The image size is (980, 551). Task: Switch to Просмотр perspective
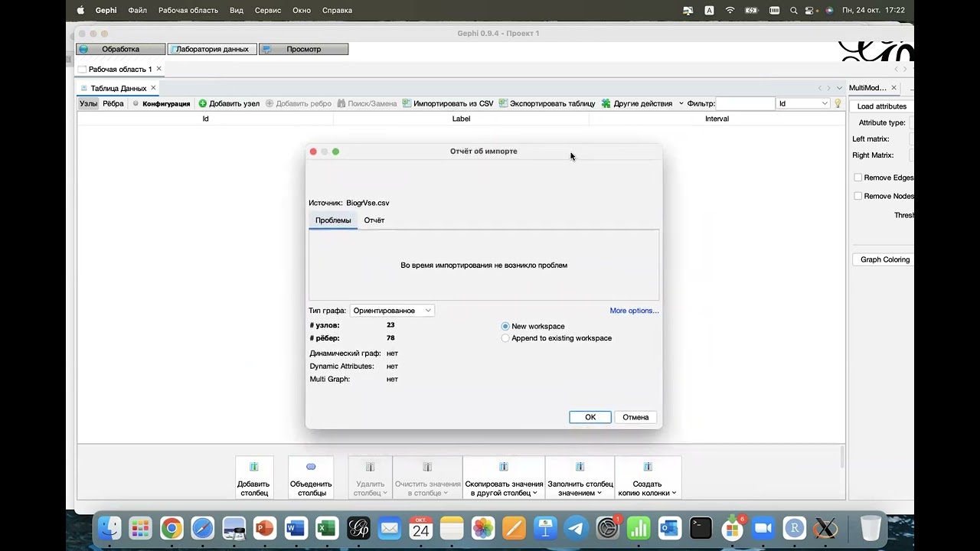pos(303,49)
